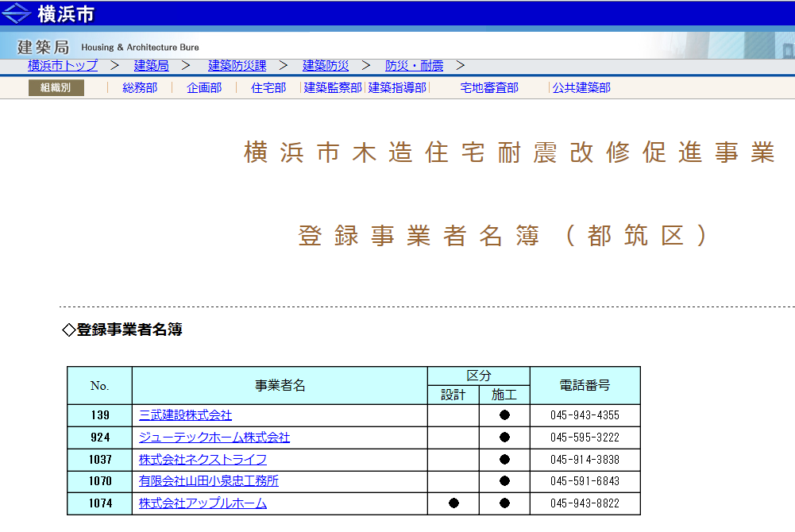Navigate to 建築防災 breadcrumb link

[326, 66]
